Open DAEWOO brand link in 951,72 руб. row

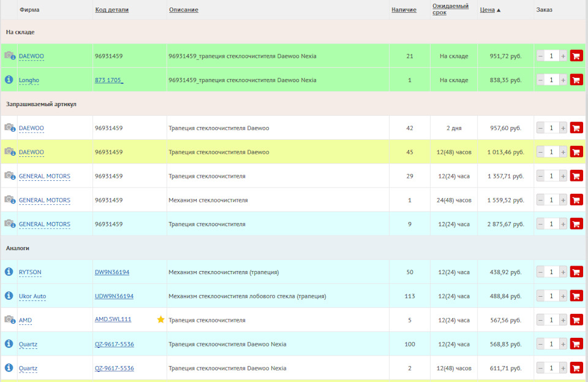coord(31,56)
